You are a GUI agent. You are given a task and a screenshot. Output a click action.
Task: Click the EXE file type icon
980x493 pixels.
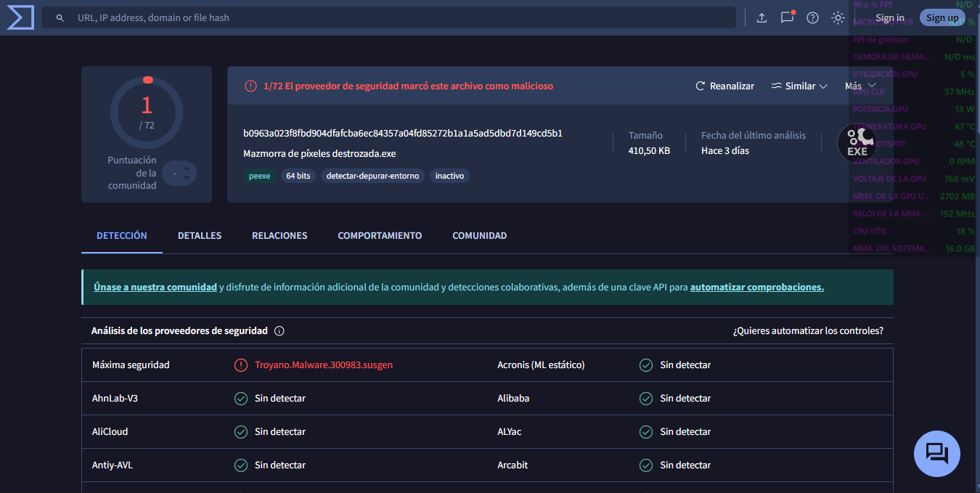click(x=857, y=142)
